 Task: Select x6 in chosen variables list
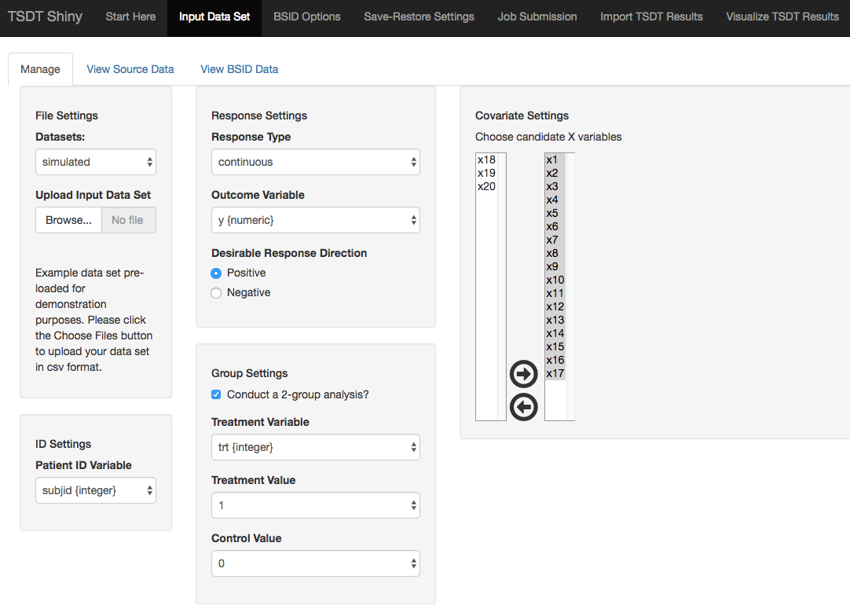555,226
